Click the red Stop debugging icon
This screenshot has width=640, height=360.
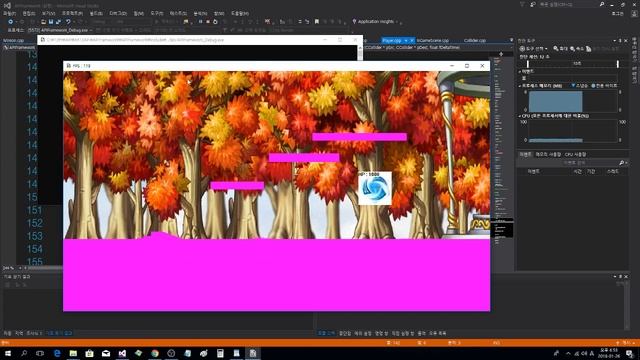point(208,22)
